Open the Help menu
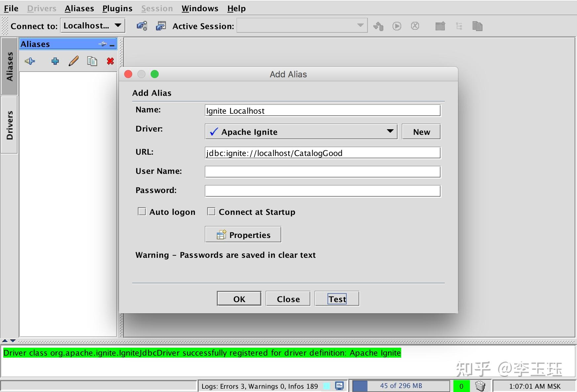Image resolution: width=577 pixels, height=392 pixels. (x=237, y=8)
